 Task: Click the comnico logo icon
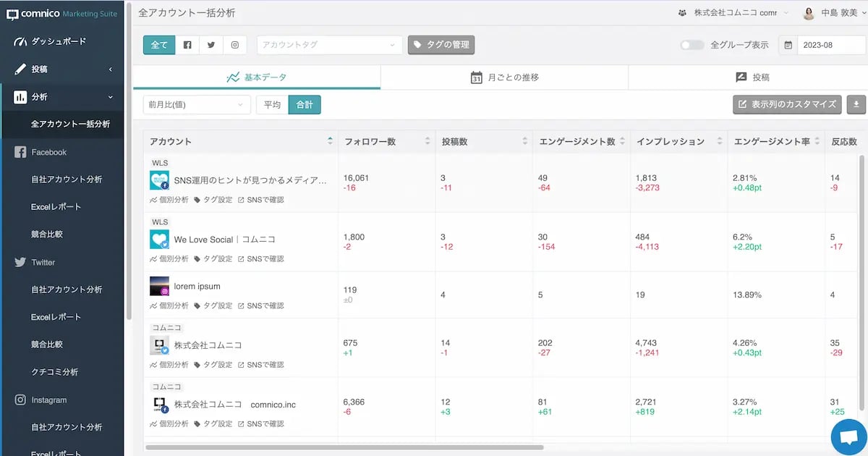click(x=12, y=14)
